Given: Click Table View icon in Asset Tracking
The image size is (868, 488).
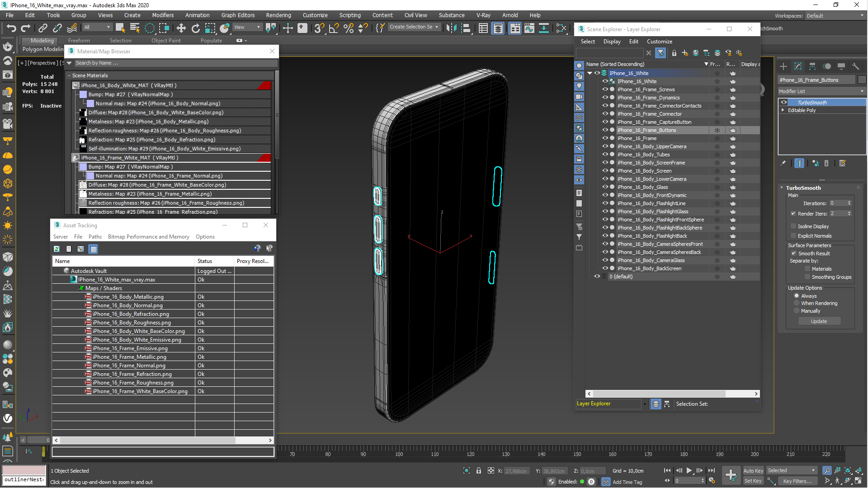Looking at the screenshot, I should [94, 249].
